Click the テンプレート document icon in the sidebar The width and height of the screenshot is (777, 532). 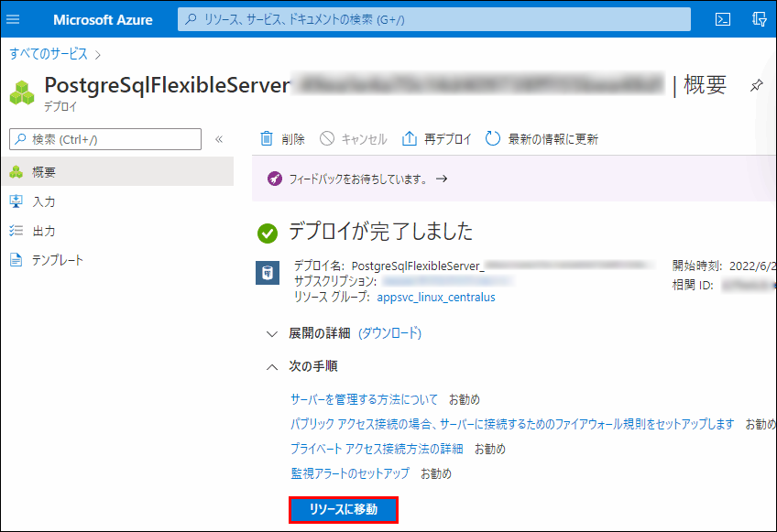(x=16, y=259)
